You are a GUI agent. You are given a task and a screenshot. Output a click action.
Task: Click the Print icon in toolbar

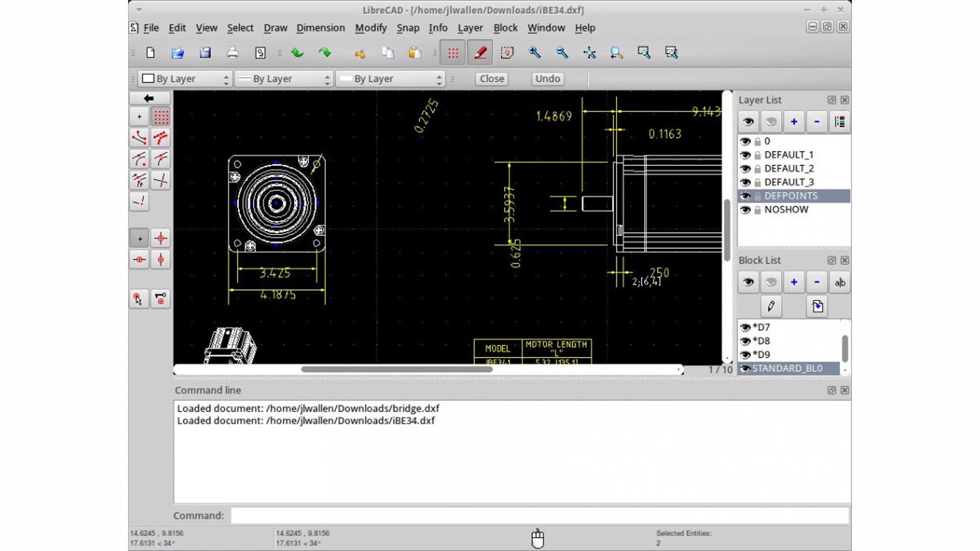pyautogui.click(x=232, y=53)
